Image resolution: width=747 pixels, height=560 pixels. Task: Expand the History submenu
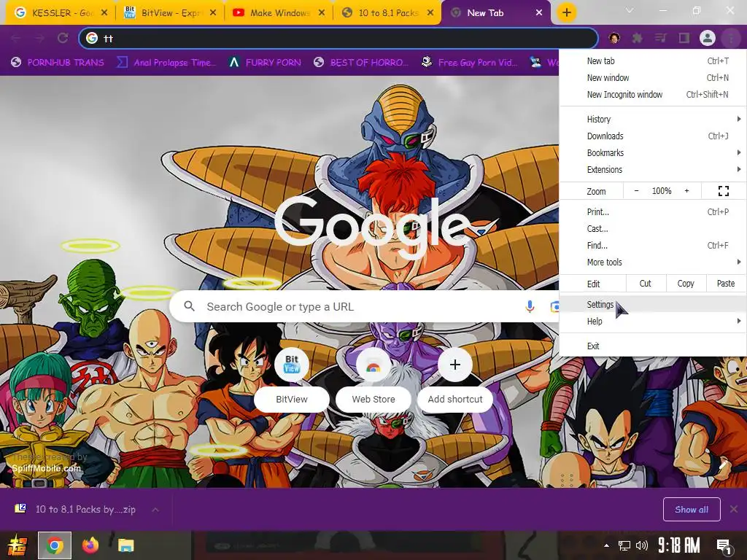tap(653, 119)
